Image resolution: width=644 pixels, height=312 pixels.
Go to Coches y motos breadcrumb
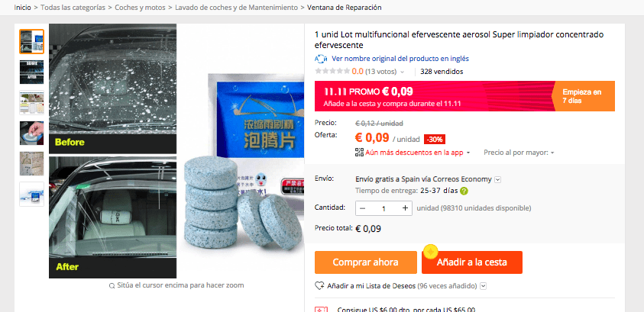pyautogui.click(x=140, y=8)
